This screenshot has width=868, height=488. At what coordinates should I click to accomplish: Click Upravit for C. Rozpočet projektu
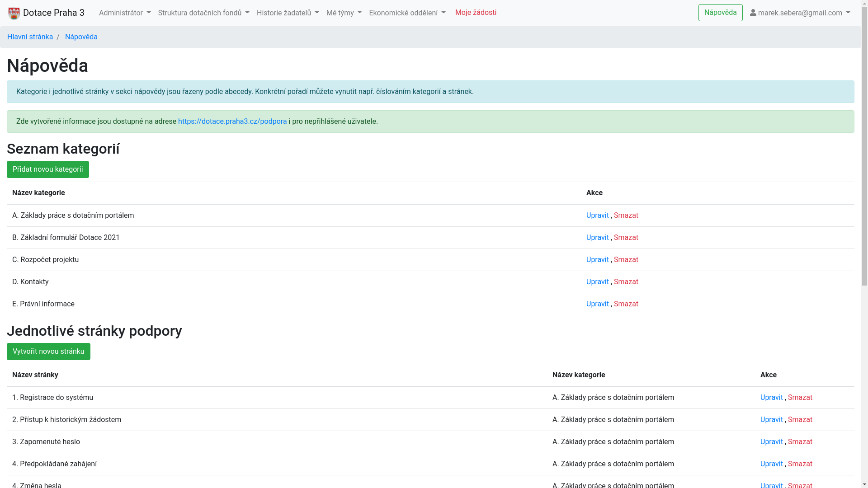pyautogui.click(x=597, y=260)
